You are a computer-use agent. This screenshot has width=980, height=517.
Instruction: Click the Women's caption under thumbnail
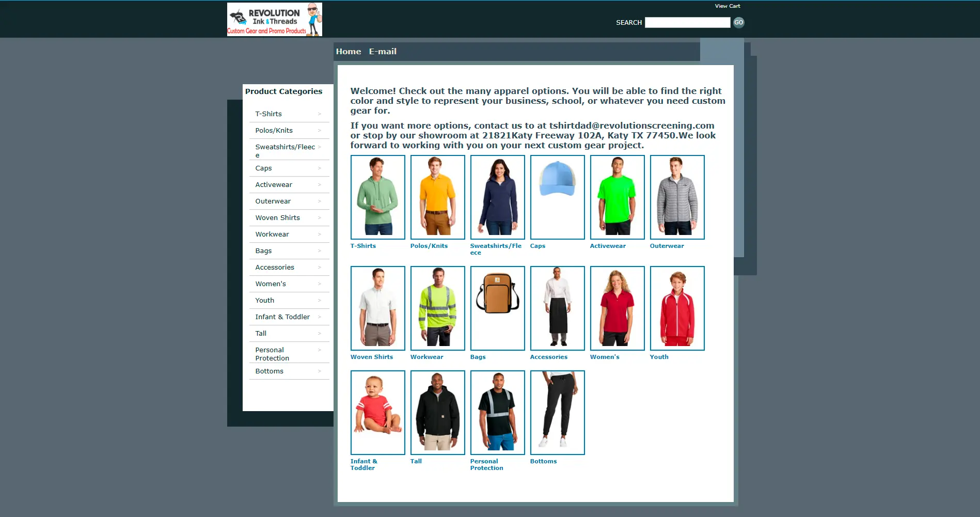(x=605, y=357)
